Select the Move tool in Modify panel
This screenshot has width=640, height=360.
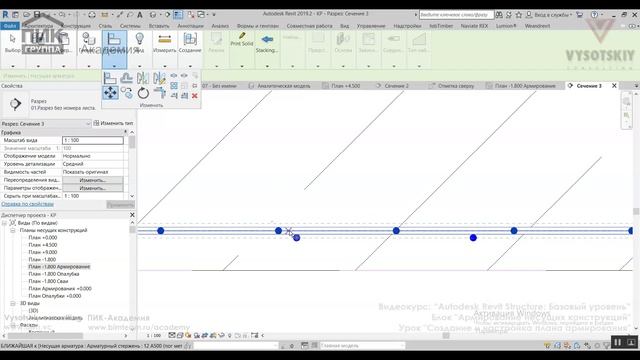click(110, 93)
